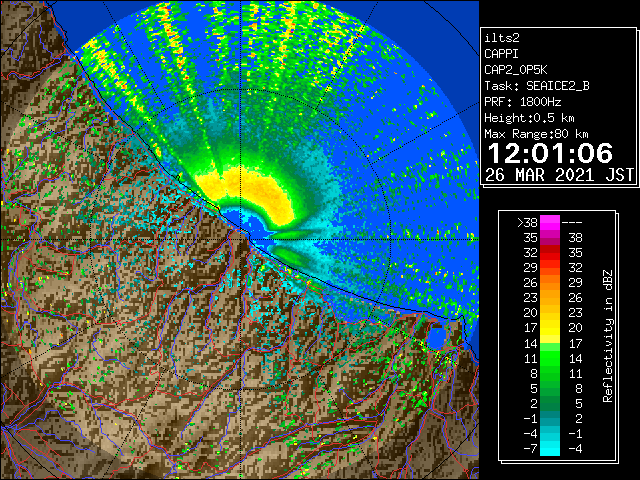The height and width of the screenshot is (480, 640).
Task: Click the '-4' label on legend right column
Action: click(x=575, y=449)
